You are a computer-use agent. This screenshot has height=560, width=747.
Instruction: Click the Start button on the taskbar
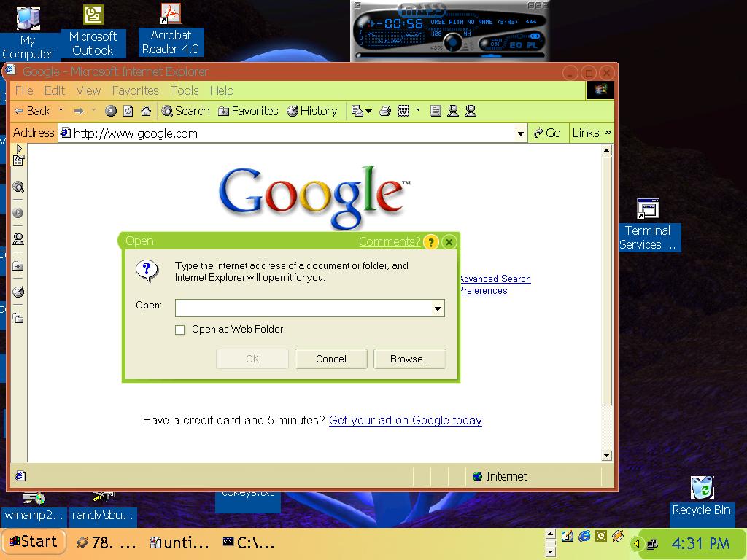click(x=33, y=542)
